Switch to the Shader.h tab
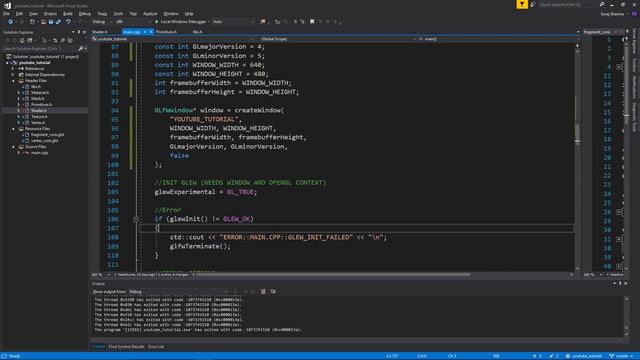This screenshot has width=640, height=360. click(100, 32)
